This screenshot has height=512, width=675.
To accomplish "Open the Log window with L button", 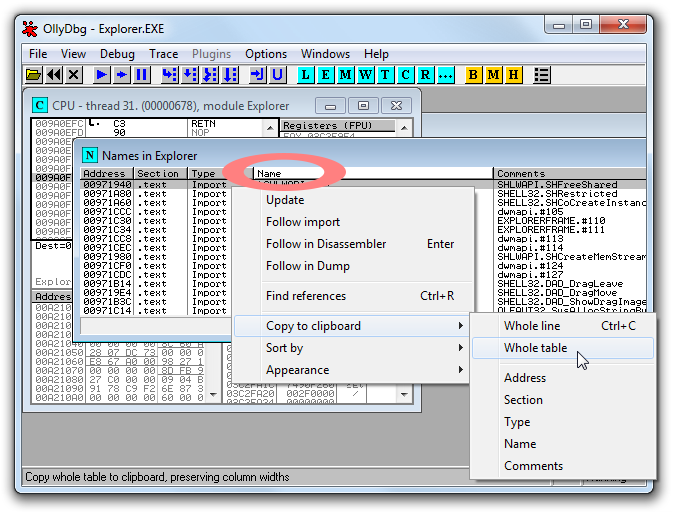I will 305,75.
